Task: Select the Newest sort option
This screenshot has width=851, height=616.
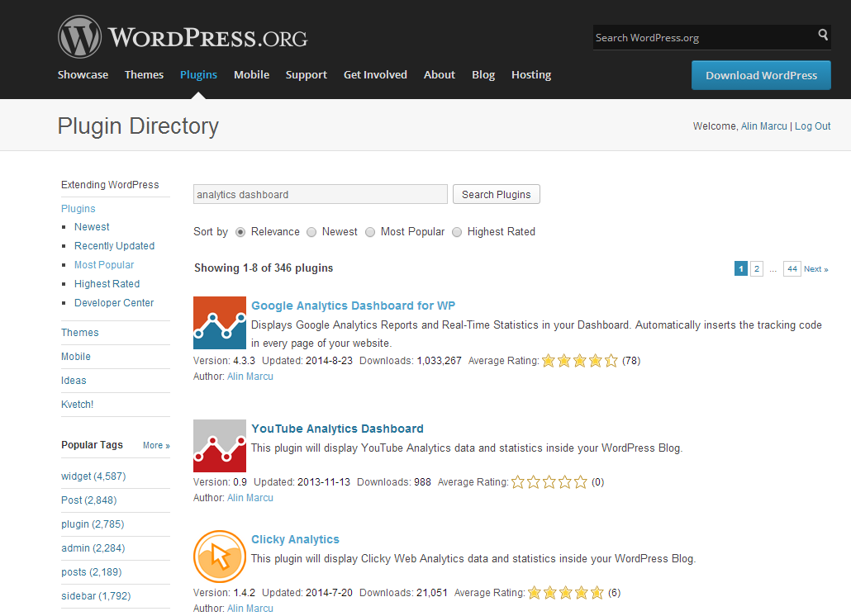Action: point(311,232)
